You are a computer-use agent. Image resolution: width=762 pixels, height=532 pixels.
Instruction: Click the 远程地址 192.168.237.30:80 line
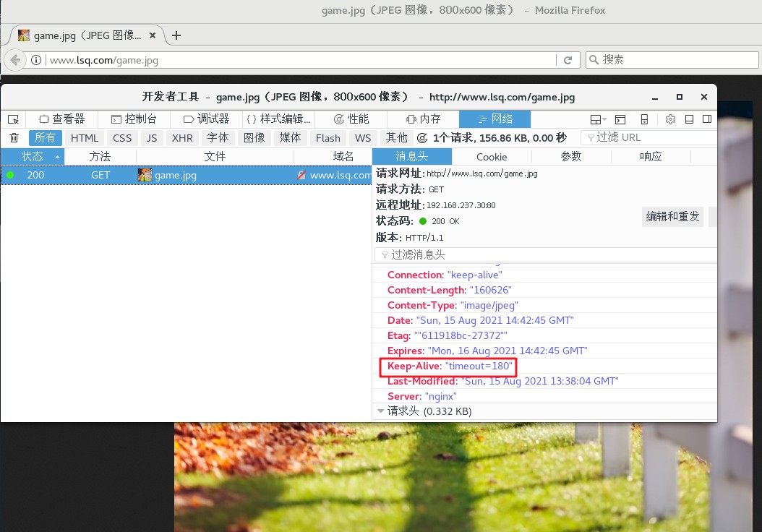tap(435, 205)
